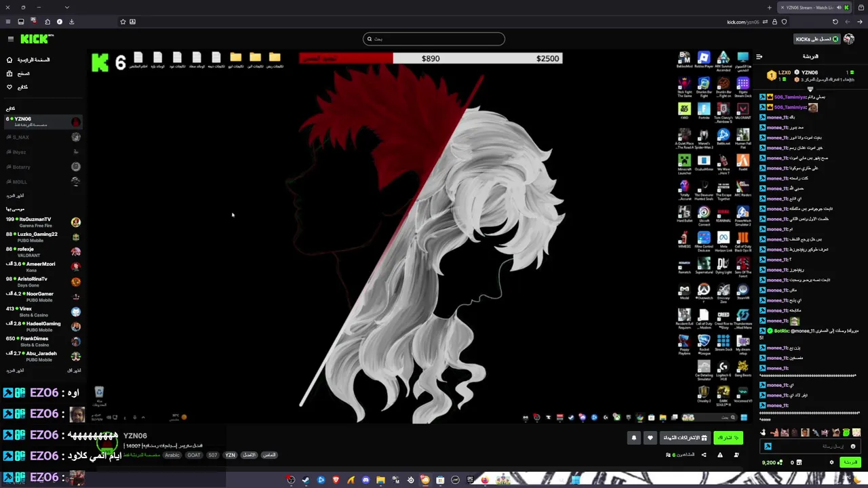This screenshot has width=868, height=488.
Task: Open AristoRinaTv channel in the sidebar
Action: click(42, 282)
